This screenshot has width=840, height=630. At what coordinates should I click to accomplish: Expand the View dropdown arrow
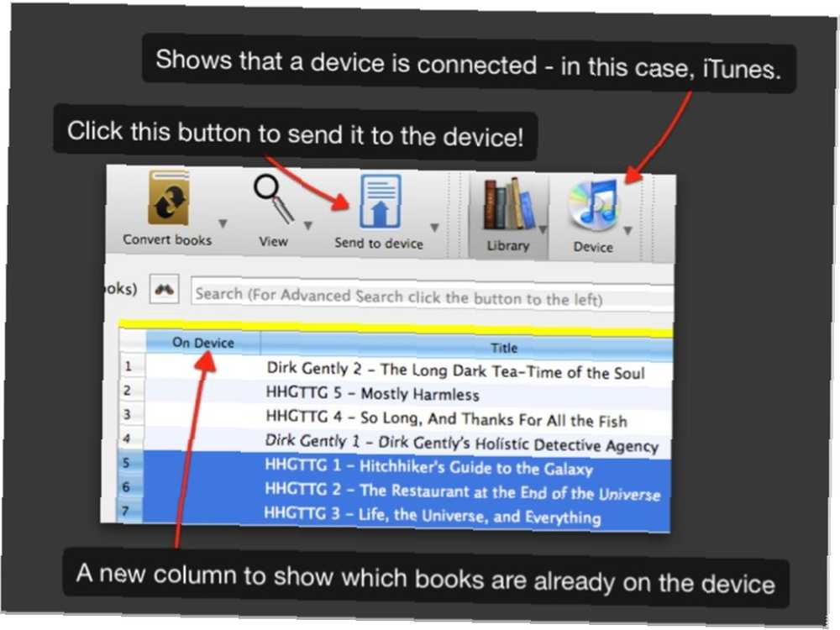click(x=308, y=225)
